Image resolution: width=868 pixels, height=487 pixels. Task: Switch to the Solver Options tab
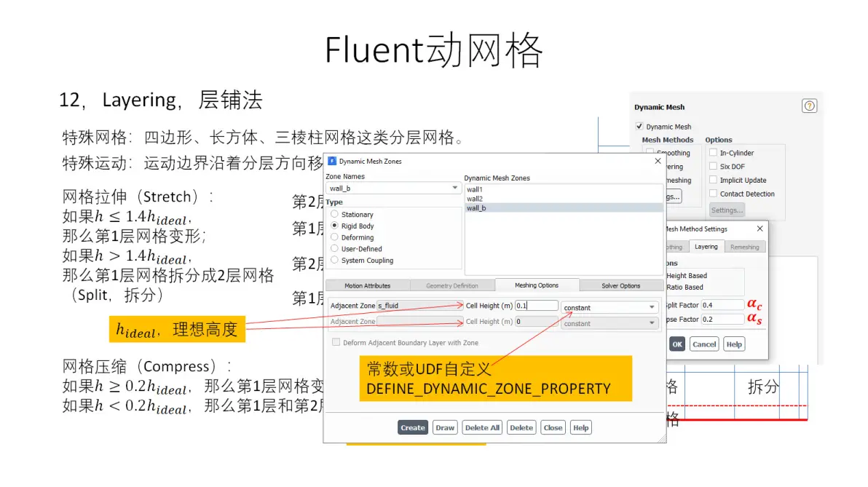[x=621, y=285]
